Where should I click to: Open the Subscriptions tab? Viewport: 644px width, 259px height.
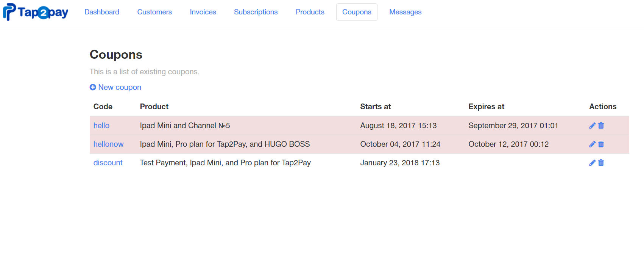pyautogui.click(x=256, y=12)
